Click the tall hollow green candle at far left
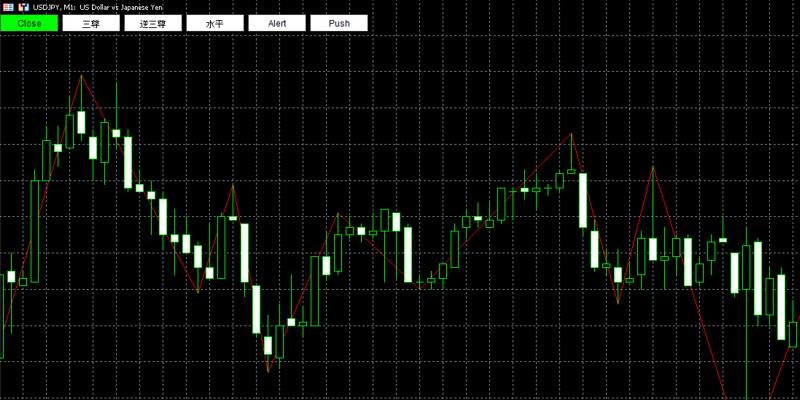This screenshot has height=400, width=800. tap(35, 231)
